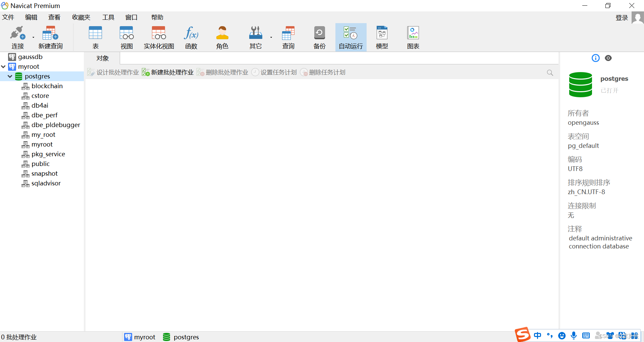
Task: Click 新建批处理作业 button
Action: [168, 72]
